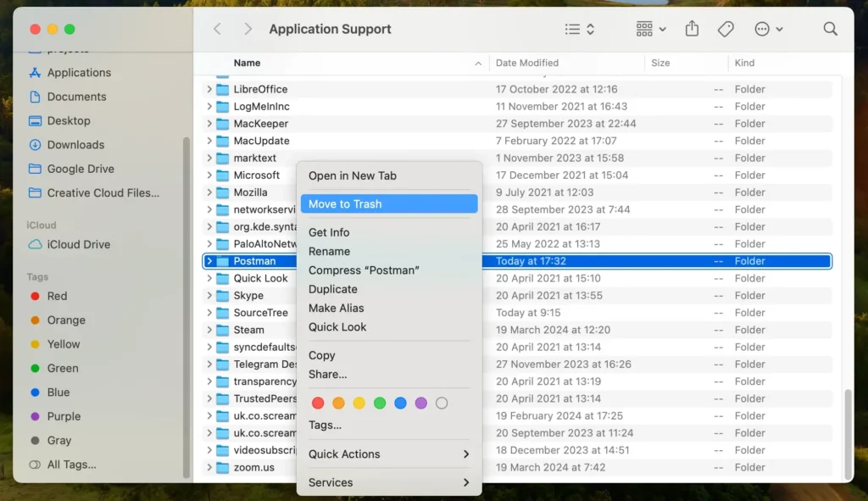Click the Steam folder icon
The image size is (868, 501).
coord(223,330)
